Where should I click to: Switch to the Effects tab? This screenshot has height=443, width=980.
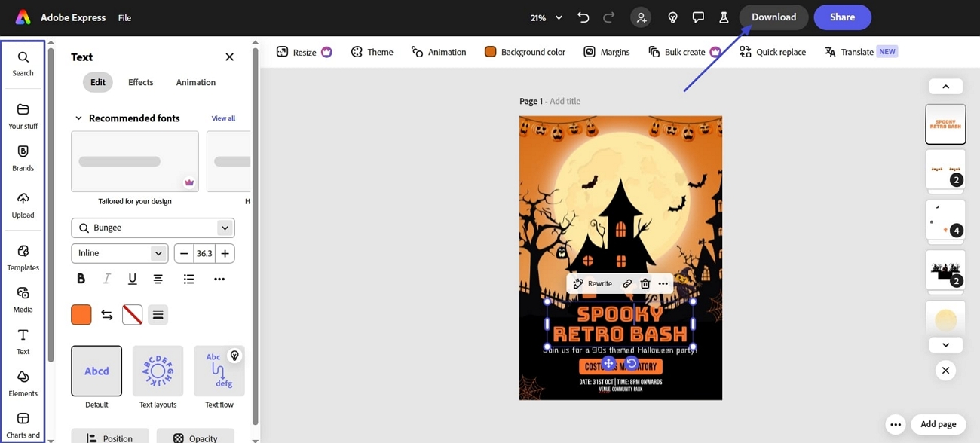click(140, 81)
